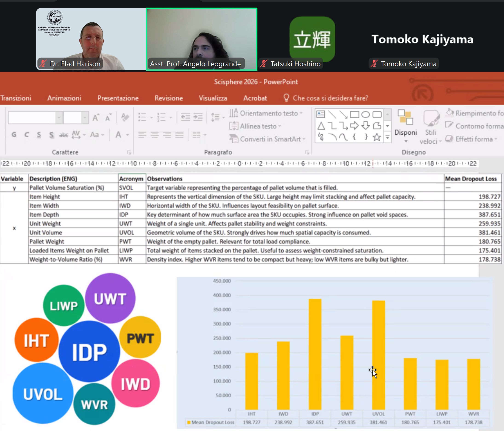504x431 pixels.
Task: Click the Che cosa si desidera fare search field
Action: tap(330, 98)
